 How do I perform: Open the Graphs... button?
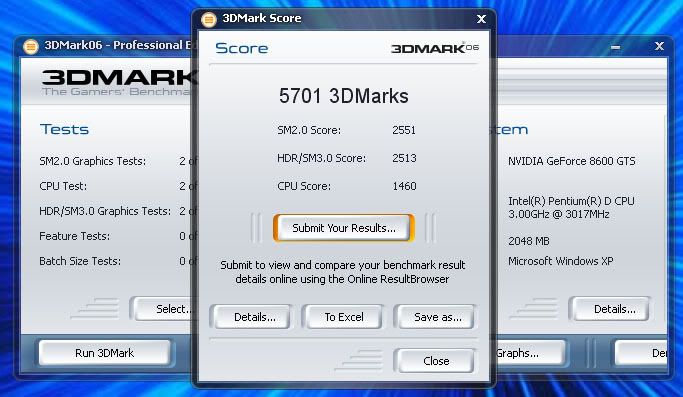pos(530,353)
